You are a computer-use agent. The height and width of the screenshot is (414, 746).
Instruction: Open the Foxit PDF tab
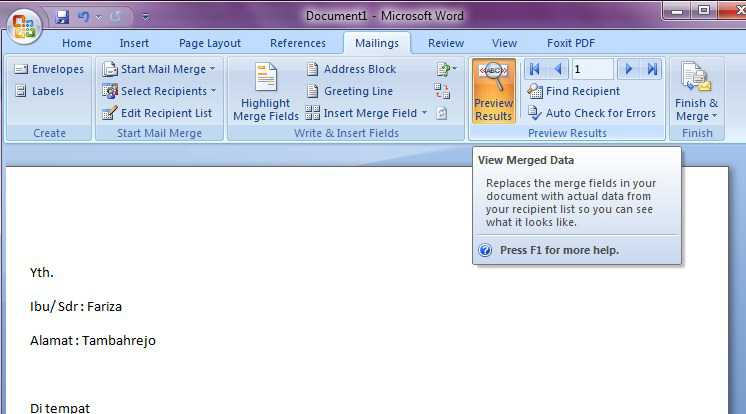[571, 43]
